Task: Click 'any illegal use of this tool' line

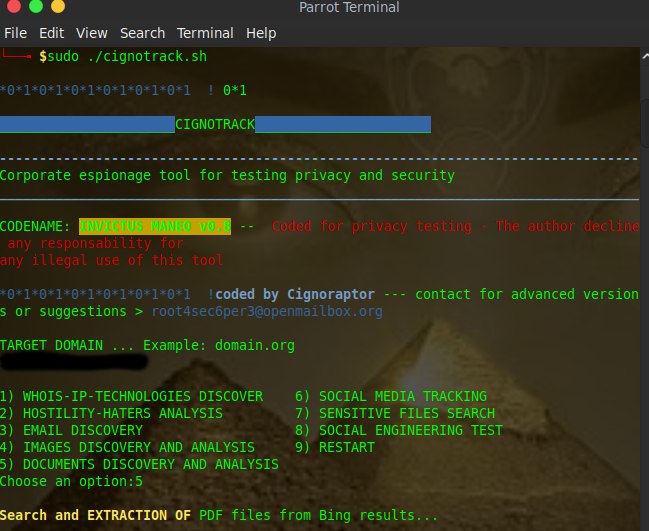Action: 111,260
